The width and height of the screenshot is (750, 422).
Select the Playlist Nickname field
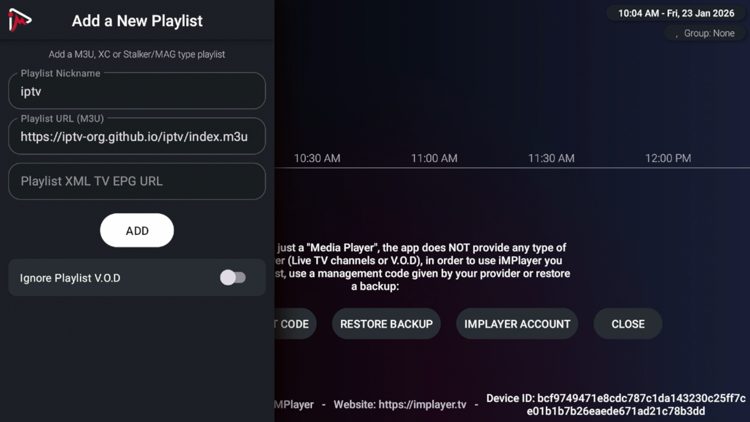pyautogui.click(x=137, y=90)
